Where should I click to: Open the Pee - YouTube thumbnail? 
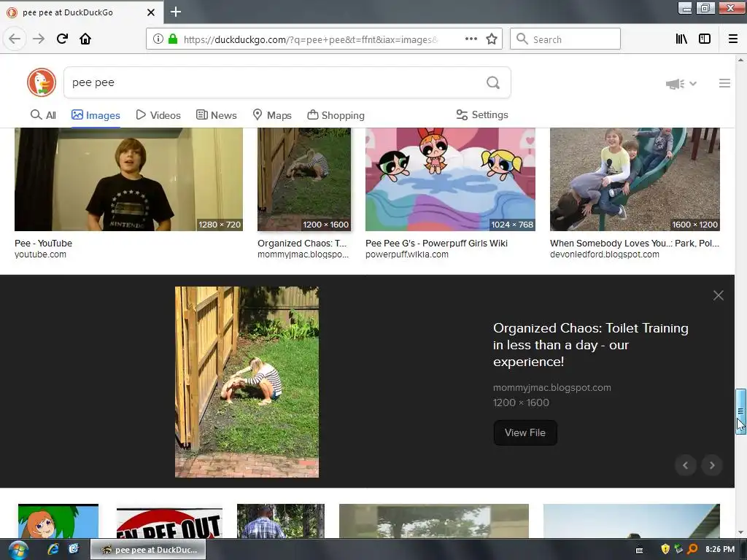[x=128, y=179]
